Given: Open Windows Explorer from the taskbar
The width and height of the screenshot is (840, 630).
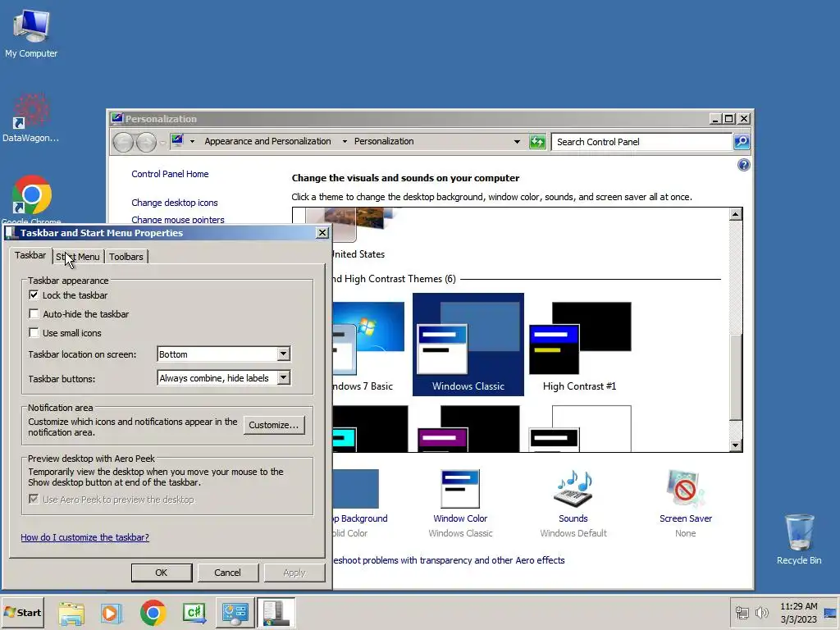Looking at the screenshot, I should 71,613.
